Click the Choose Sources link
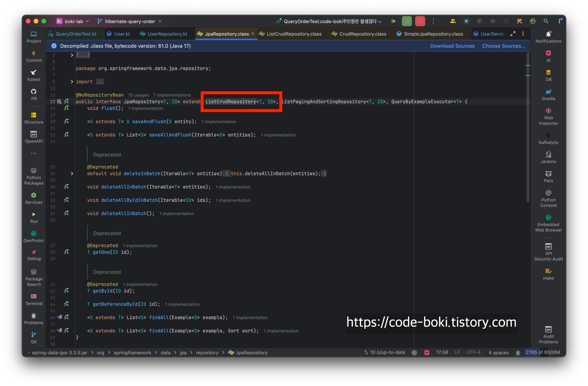Viewport: 588px width, 386px height. click(x=503, y=46)
